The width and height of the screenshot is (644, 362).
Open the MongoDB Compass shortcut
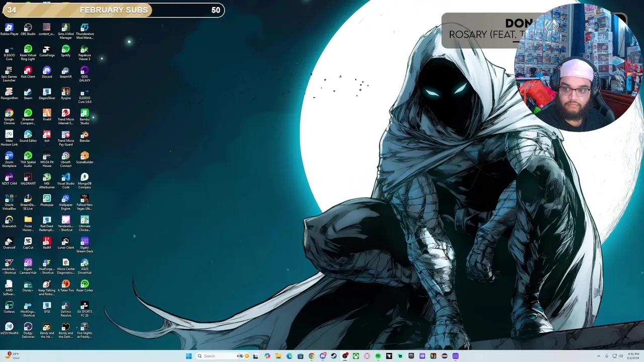(85, 181)
